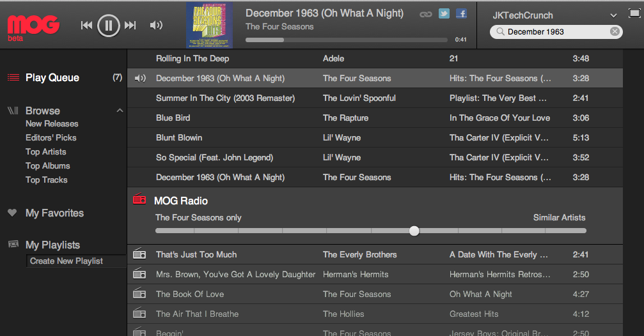Pause the current song
The height and width of the screenshot is (336, 644).
point(109,26)
